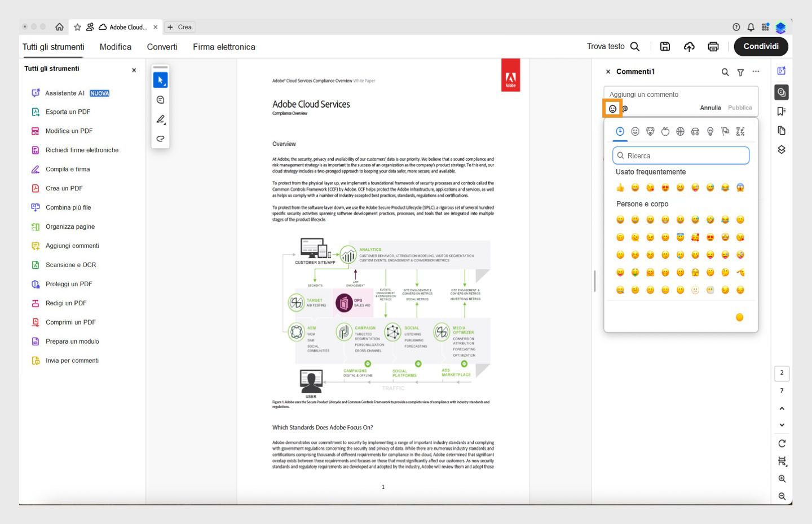
Task: Open Organizza pagine tool
Action: pyautogui.click(x=63, y=227)
